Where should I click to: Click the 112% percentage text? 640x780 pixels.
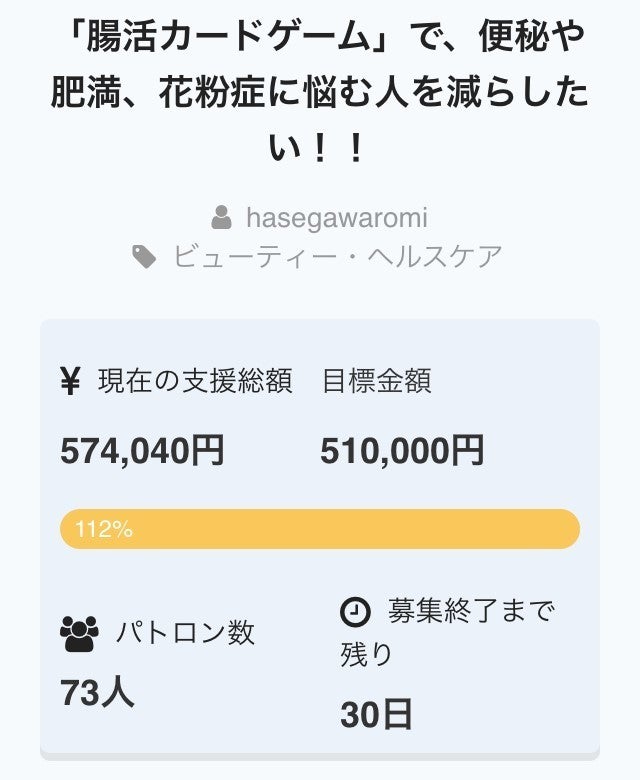tap(104, 530)
